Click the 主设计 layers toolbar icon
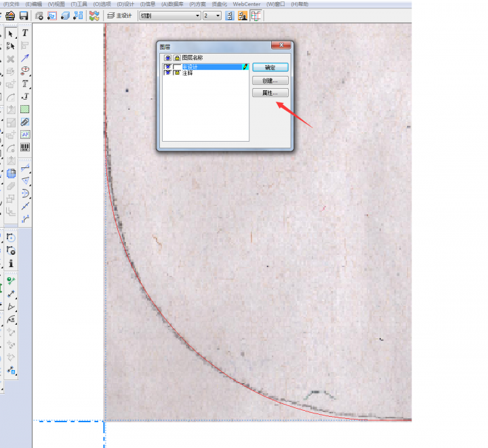The height and width of the screenshot is (448, 488). 119,16
